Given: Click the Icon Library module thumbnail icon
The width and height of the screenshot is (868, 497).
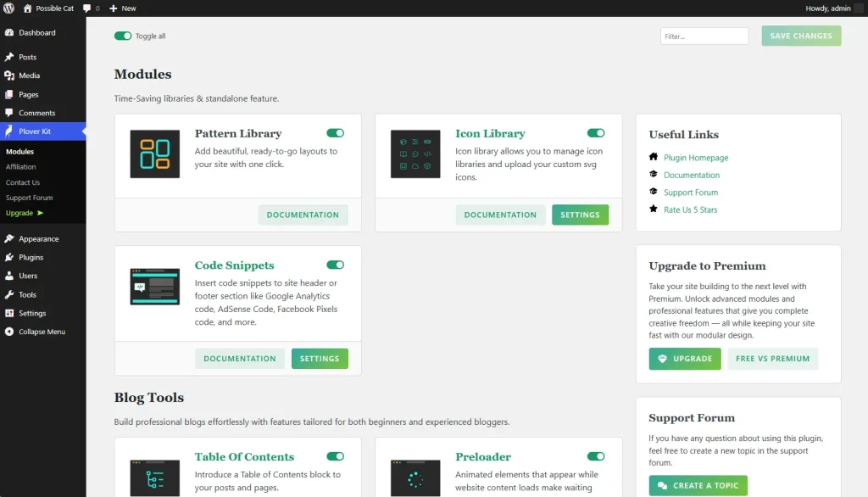Looking at the screenshot, I should (415, 154).
